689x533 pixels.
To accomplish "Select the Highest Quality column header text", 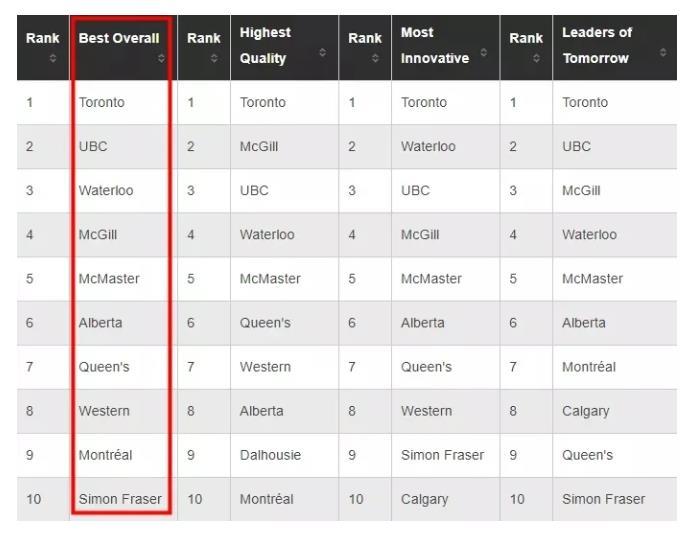I will point(265,45).
